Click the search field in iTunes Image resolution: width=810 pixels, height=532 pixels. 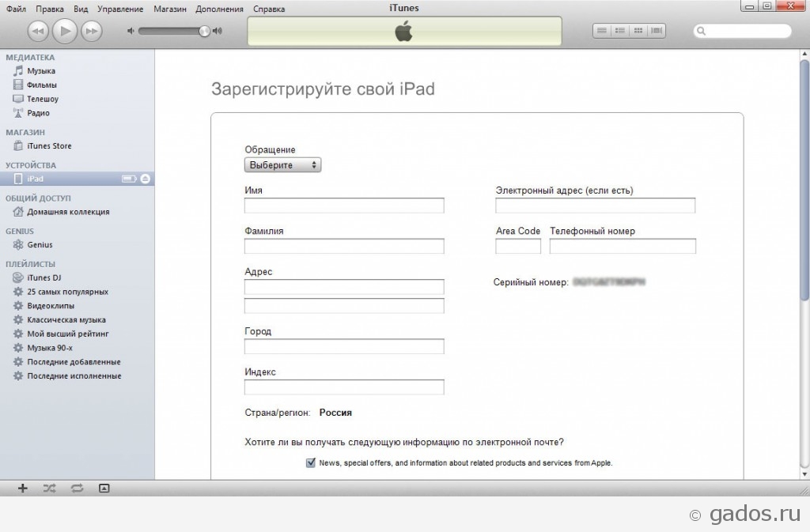click(742, 31)
